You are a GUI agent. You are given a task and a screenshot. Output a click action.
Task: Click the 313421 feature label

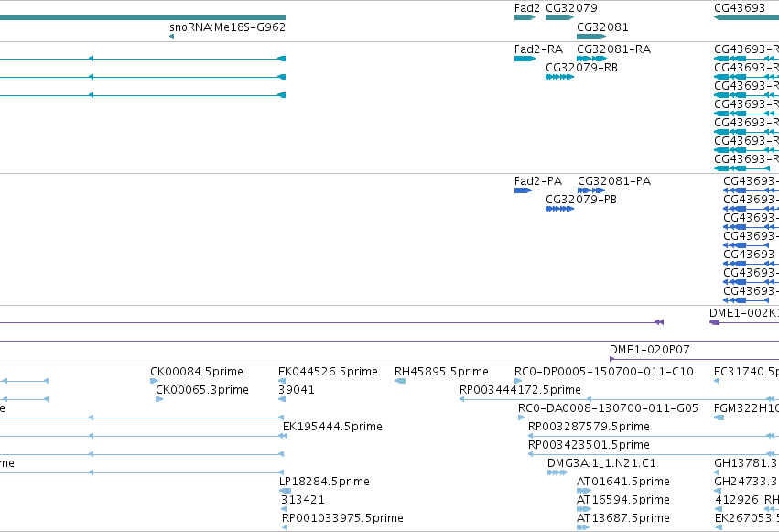(x=303, y=500)
